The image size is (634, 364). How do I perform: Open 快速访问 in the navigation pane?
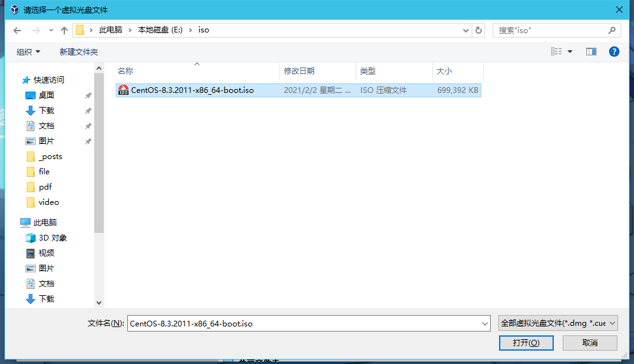point(49,80)
